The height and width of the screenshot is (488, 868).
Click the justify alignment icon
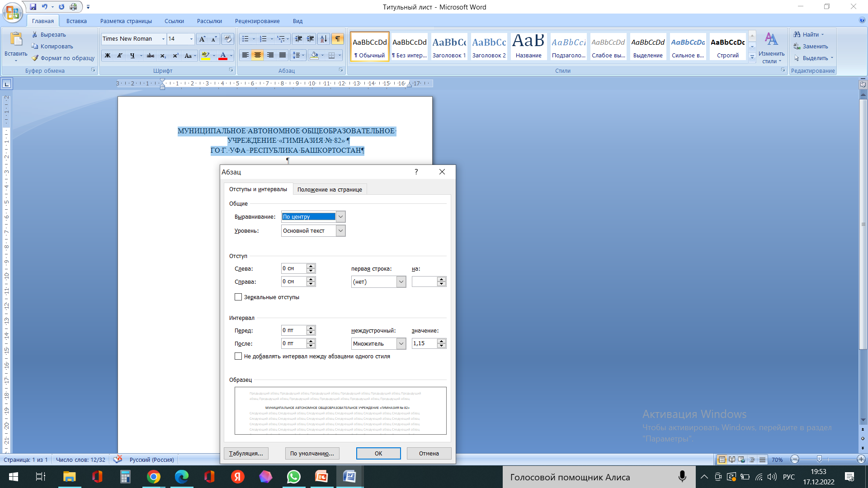pos(283,55)
